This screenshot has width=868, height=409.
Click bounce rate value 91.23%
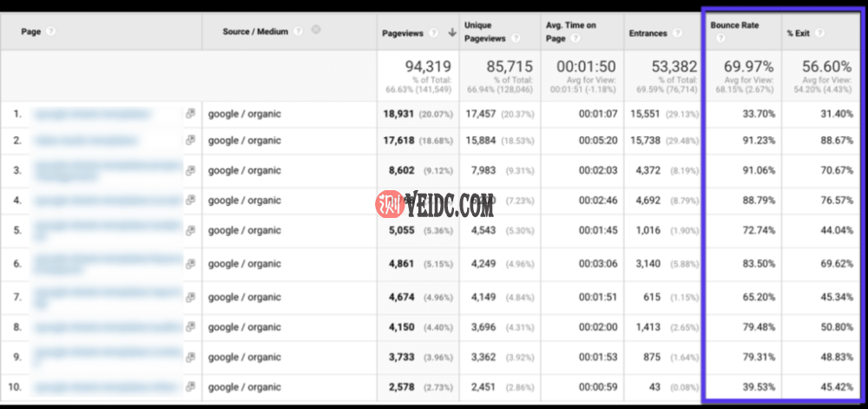pyautogui.click(x=759, y=141)
